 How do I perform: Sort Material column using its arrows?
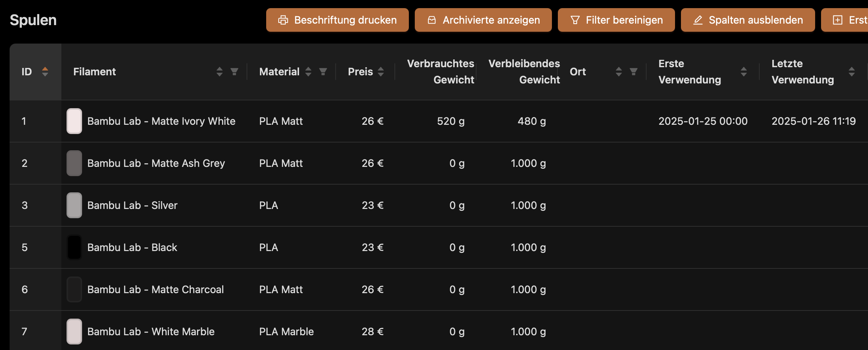click(x=308, y=72)
